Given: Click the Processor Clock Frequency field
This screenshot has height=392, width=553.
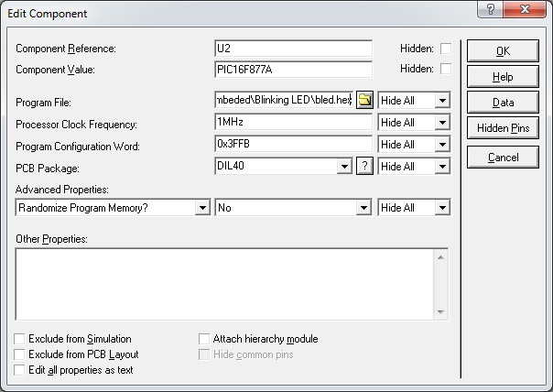Looking at the screenshot, I should [x=293, y=122].
